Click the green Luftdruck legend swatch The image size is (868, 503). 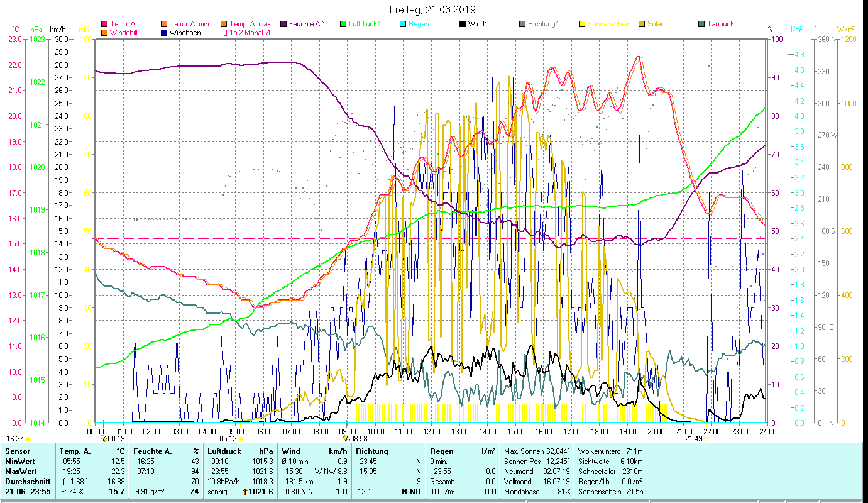(344, 24)
